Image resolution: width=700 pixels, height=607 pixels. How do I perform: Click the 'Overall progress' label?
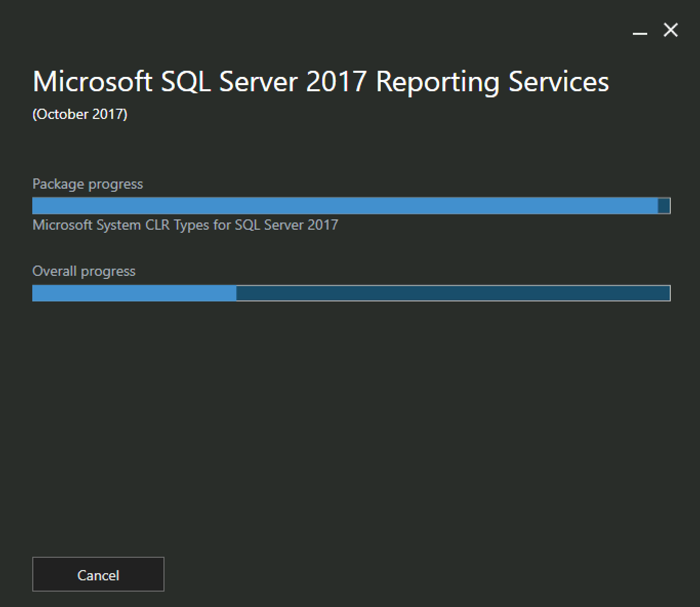click(x=84, y=271)
